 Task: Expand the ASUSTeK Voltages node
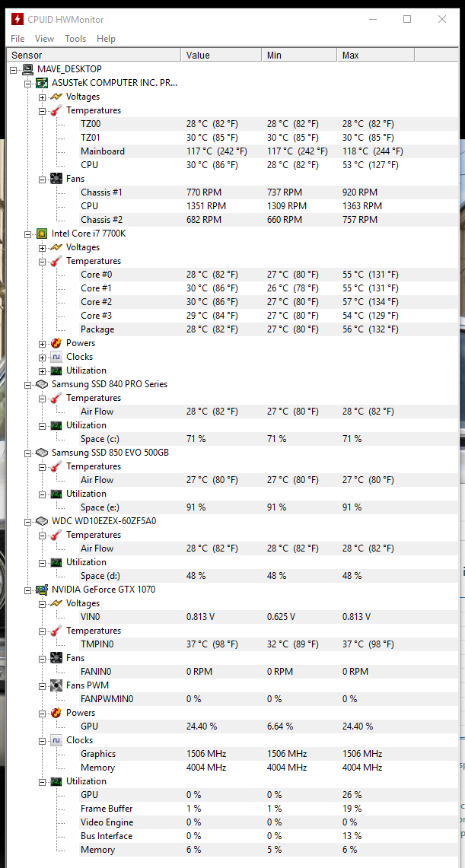click(x=43, y=97)
